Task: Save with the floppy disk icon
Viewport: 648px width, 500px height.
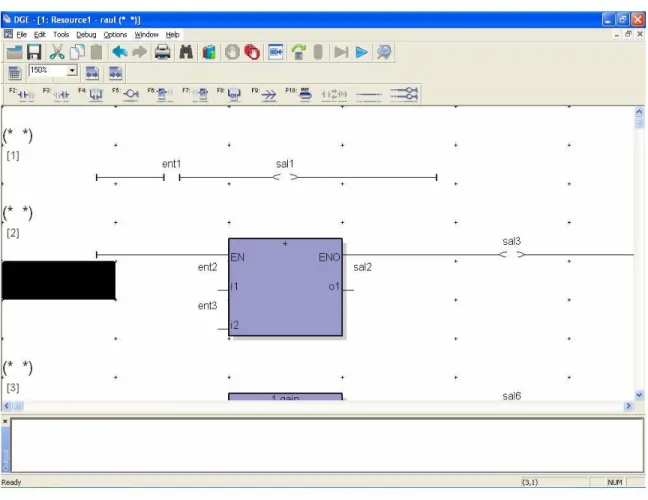Action: pyautogui.click(x=34, y=52)
